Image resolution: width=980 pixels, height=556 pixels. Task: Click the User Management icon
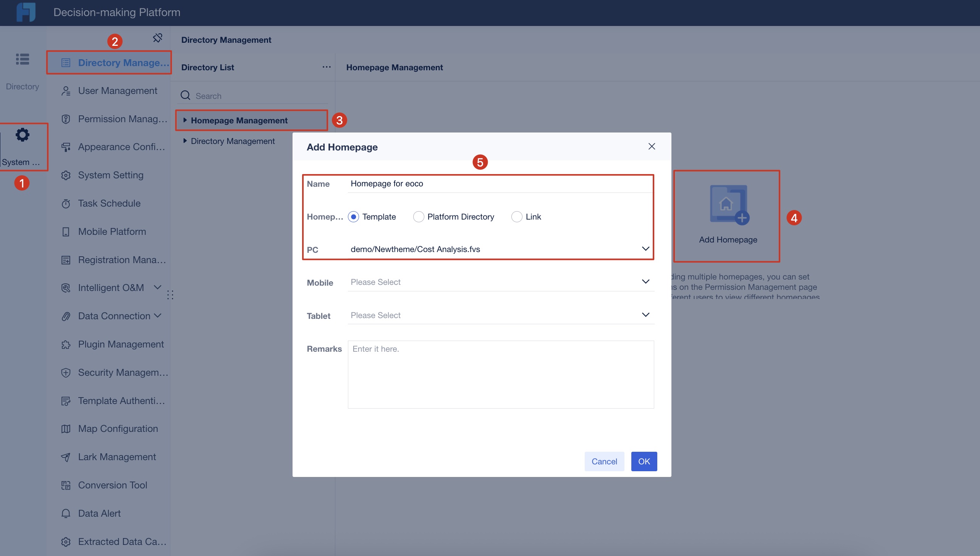pyautogui.click(x=66, y=91)
